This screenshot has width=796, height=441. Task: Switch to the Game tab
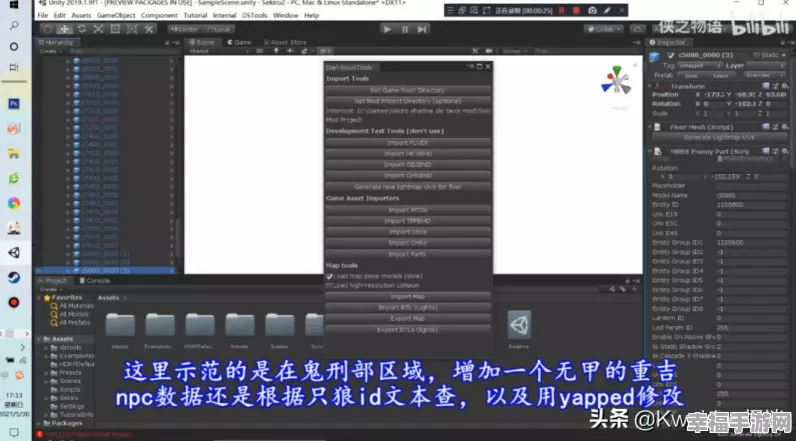pyautogui.click(x=240, y=42)
